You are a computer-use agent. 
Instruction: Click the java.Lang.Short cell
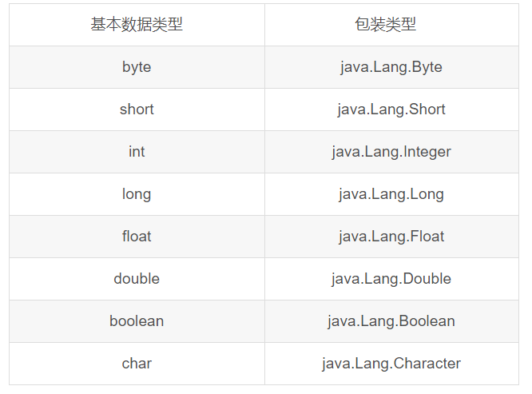click(391, 109)
